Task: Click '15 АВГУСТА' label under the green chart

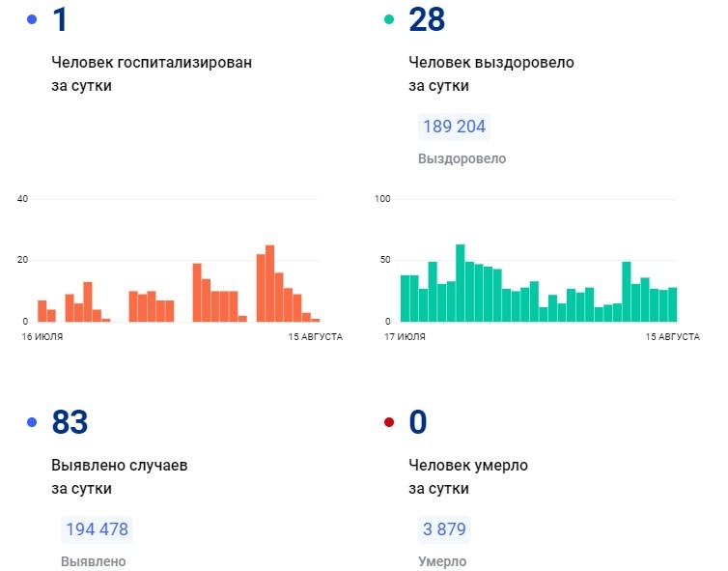Action: click(x=672, y=336)
